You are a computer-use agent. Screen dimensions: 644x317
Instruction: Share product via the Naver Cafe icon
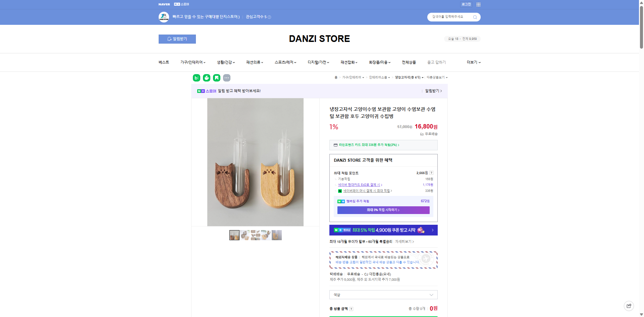[x=206, y=77]
